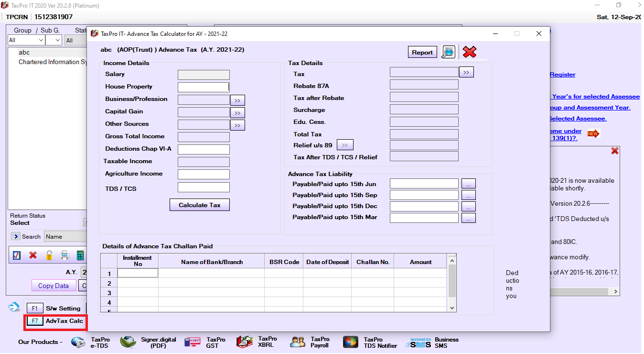Viewport: 644px width, 354px height.
Task: Focus the Payable/Paid upto 15th Dec field
Action: point(424,207)
